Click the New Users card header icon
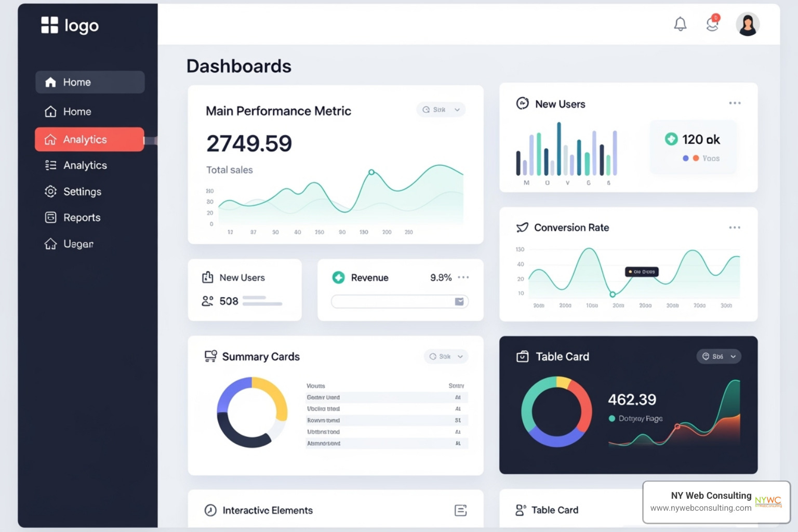Viewport: 798px width, 532px height. click(x=522, y=103)
